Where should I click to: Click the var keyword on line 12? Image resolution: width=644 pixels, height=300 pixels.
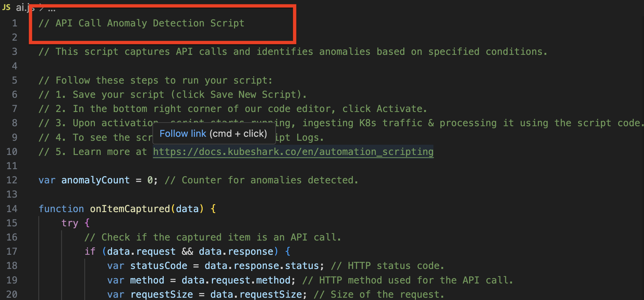click(46, 180)
